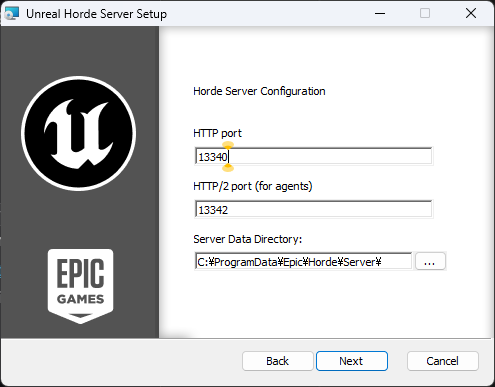This screenshot has height=387, width=495.
Task: Focus the HTTP/2 port for agents field
Action: 313,209
